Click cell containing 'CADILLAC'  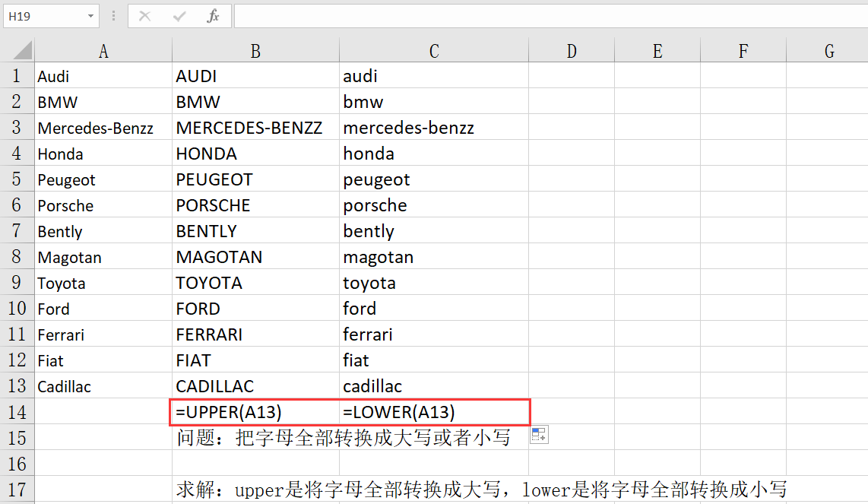tap(255, 385)
